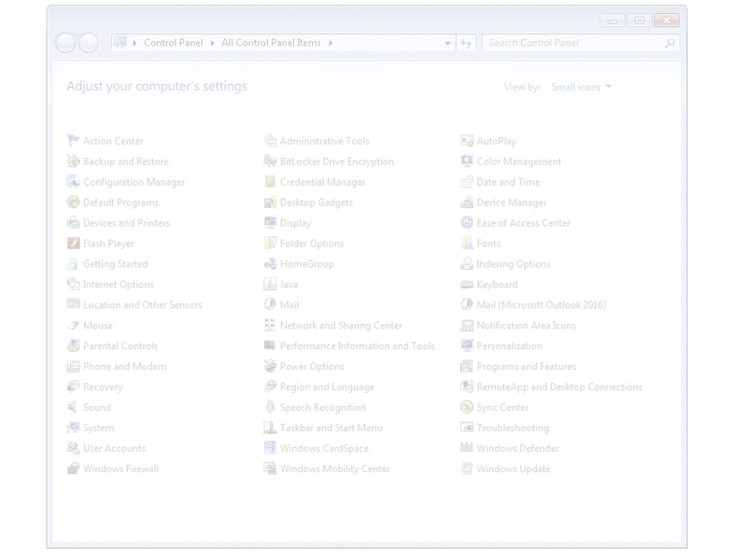Open Performance Information and Tools link
Image resolution: width=747 pixels, height=560 pixels.
(x=358, y=345)
